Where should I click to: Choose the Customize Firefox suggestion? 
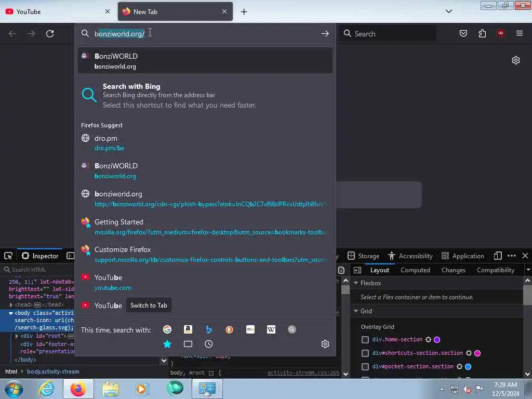pyautogui.click(x=205, y=254)
